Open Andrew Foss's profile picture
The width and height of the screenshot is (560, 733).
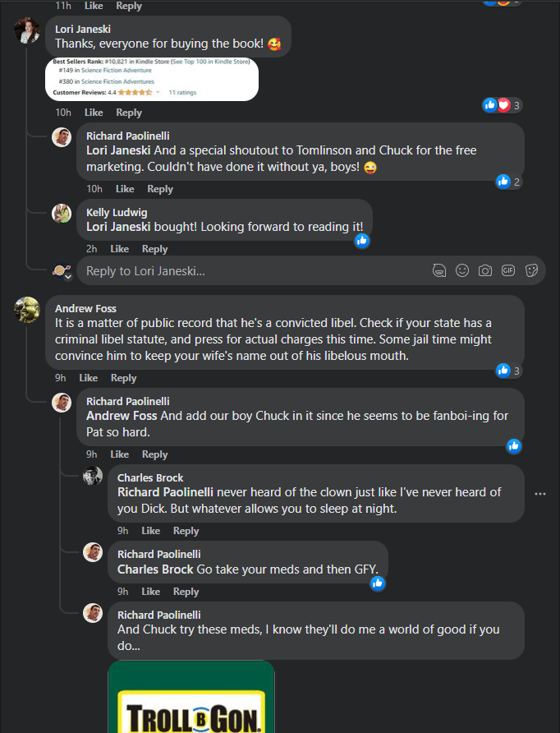point(27,310)
